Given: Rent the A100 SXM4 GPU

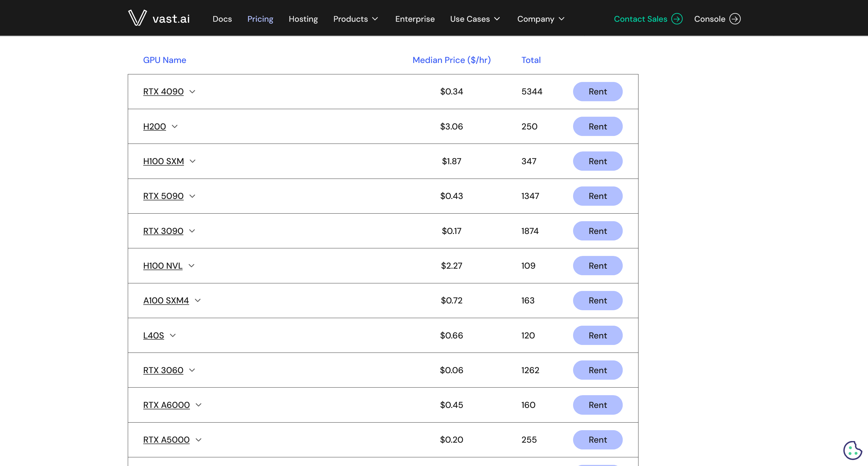Looking at the screenshot, I should [x=597, y=300].
